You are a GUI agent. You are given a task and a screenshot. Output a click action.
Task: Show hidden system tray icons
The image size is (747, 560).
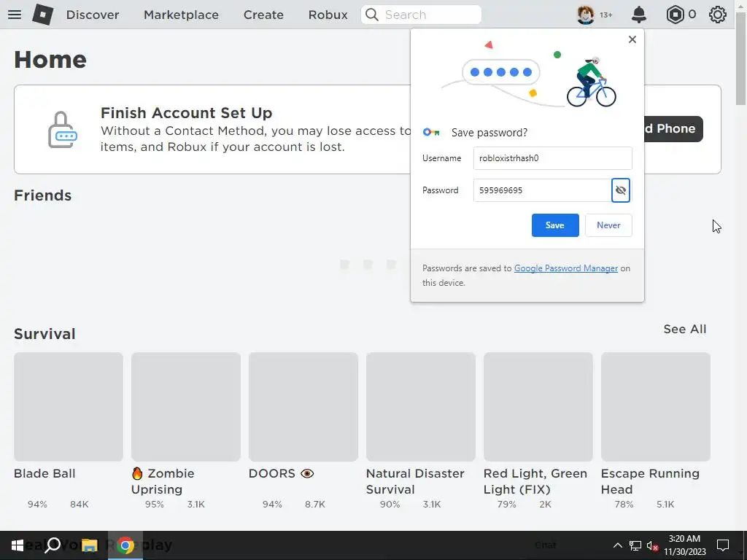(617, 545)
